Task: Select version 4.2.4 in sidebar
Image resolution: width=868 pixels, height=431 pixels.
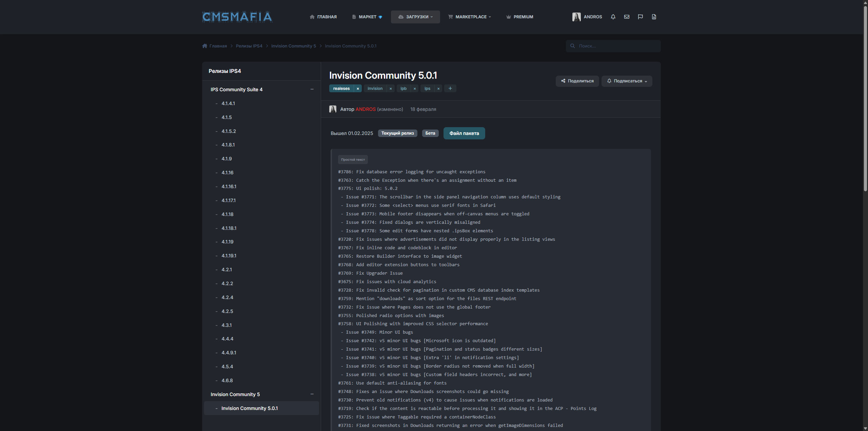Action: 227,297
